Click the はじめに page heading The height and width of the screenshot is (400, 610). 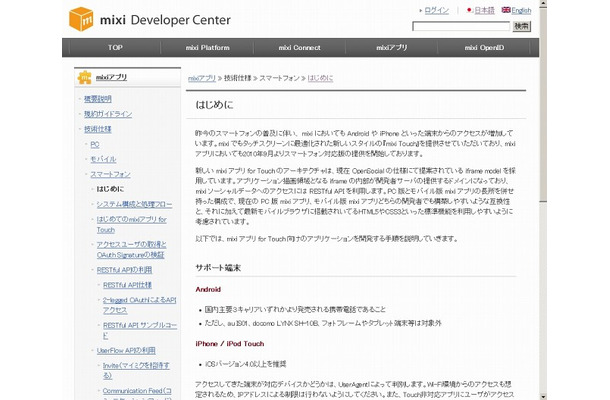[214, 105]
